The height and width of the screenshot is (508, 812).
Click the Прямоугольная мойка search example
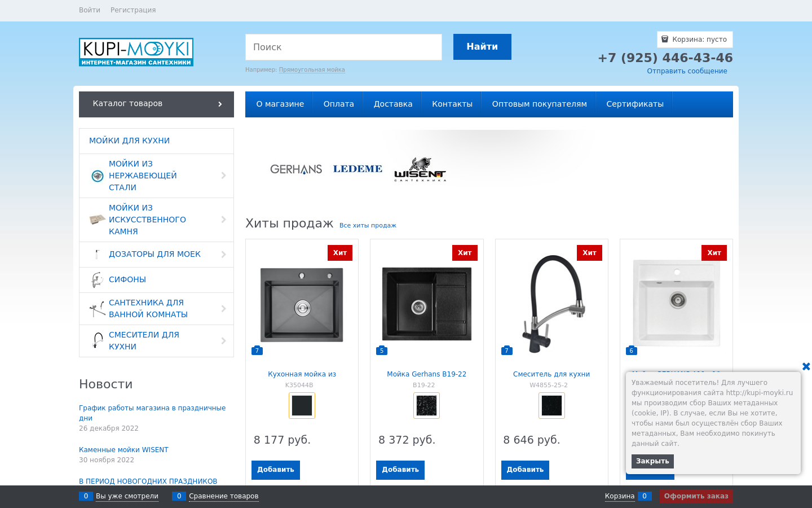coord(312,70)
